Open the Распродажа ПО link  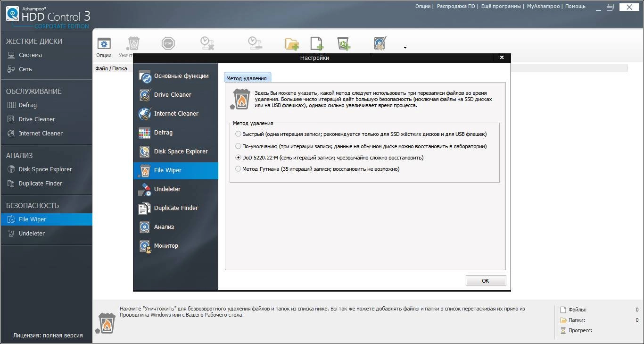pos(456,7)
